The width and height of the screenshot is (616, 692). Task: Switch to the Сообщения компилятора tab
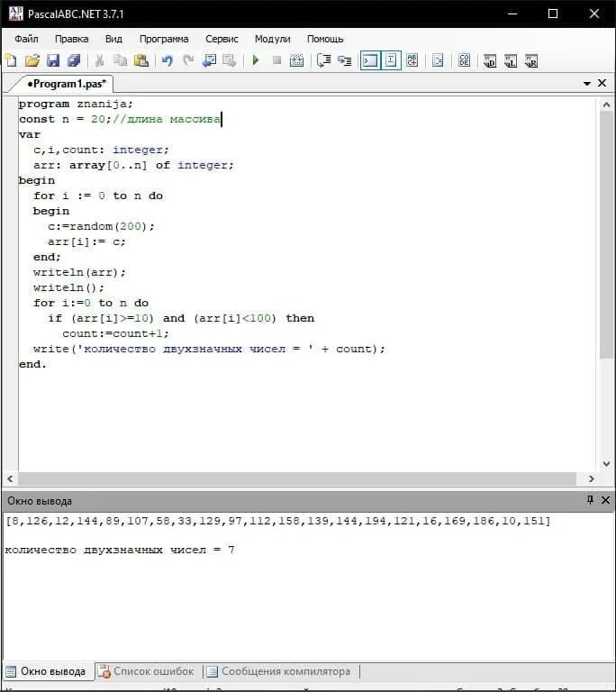pos(279,671)
